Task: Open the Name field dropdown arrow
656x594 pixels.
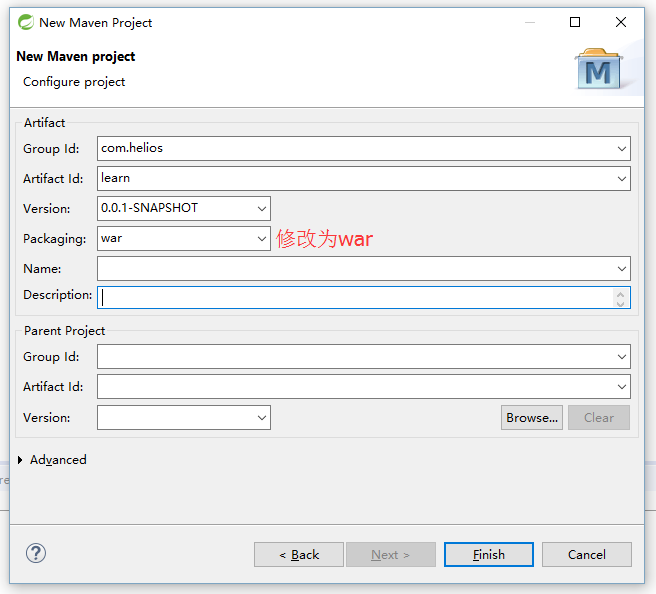Action: click(622, 269)
